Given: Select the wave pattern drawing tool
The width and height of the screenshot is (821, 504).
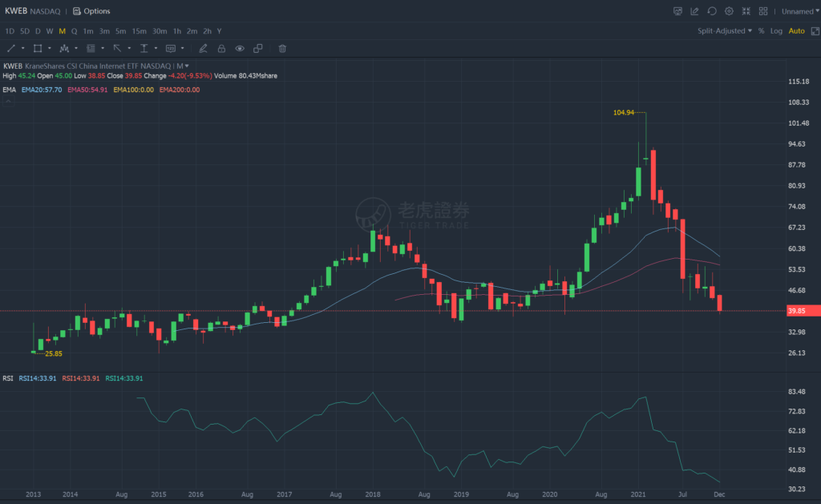Looking at the screenshot, I should (x=64, y=48).
